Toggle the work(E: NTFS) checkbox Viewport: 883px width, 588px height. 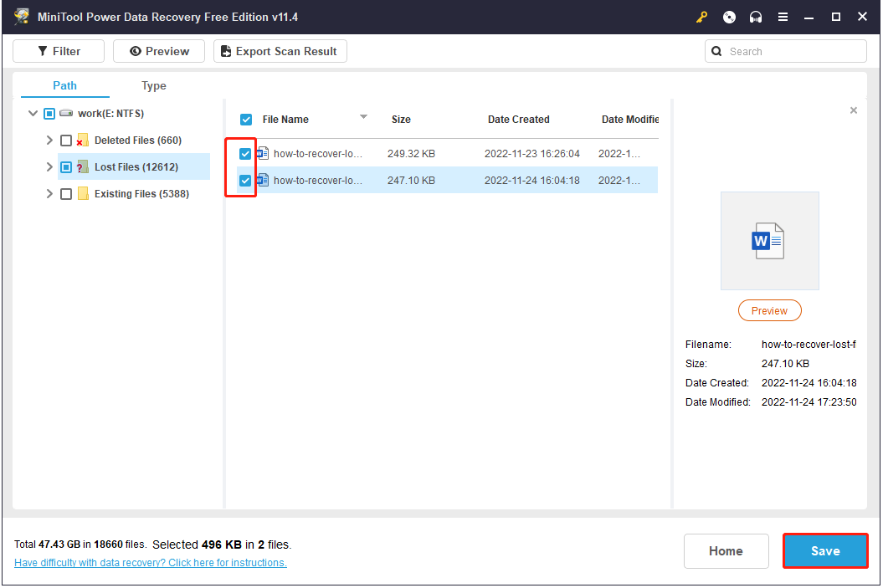[x=49, y=114]
